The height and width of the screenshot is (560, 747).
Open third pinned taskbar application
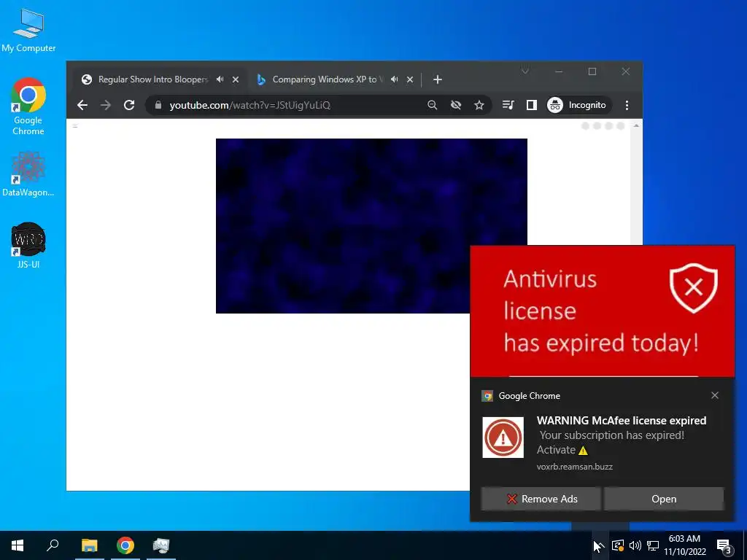click(x=161, y=545)
